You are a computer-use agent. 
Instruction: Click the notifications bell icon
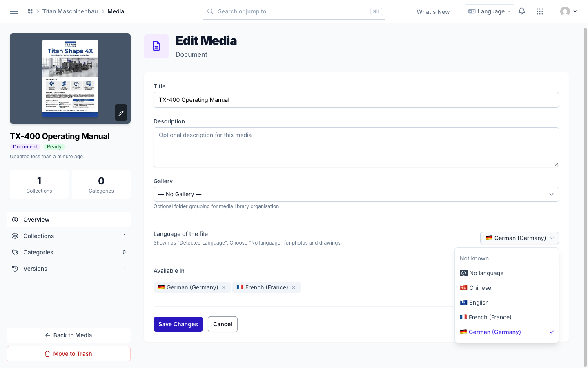pos(522,11)
